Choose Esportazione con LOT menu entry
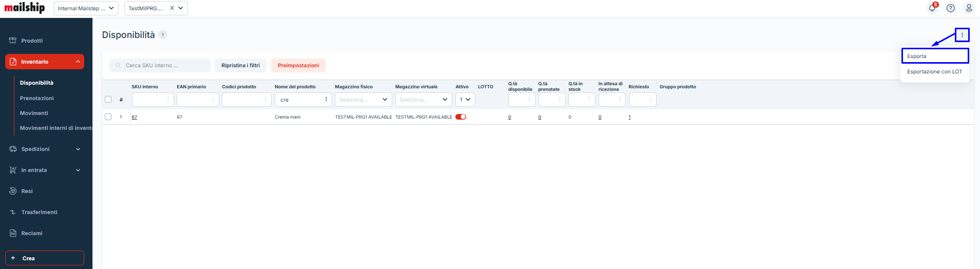The height and width of the screenshot is (269, 980). 934,72
